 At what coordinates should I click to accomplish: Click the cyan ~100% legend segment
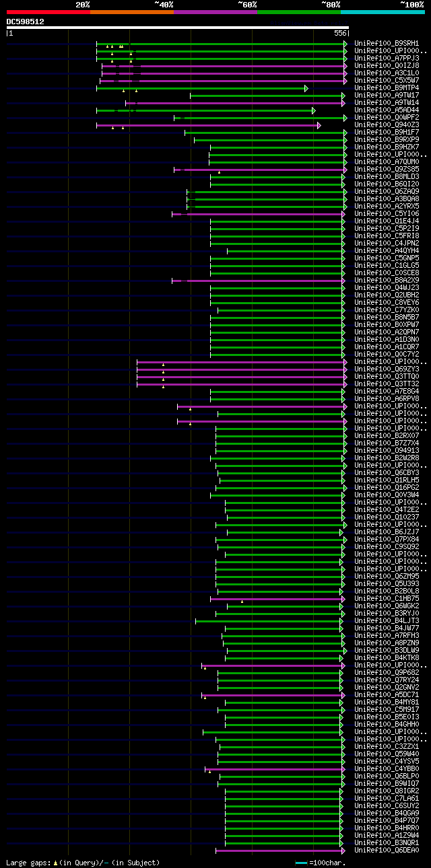[x=382, y=11]
